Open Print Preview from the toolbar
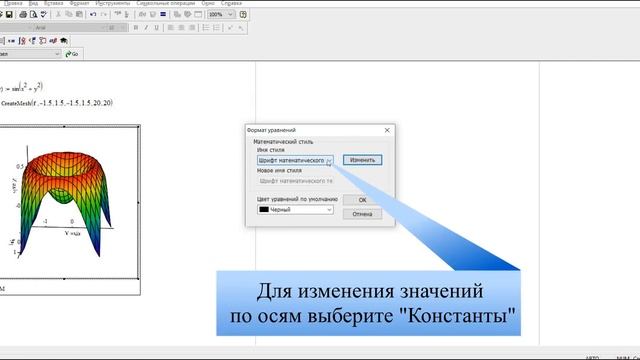Viewport: 640px width, 360px height. click(33, 15)
